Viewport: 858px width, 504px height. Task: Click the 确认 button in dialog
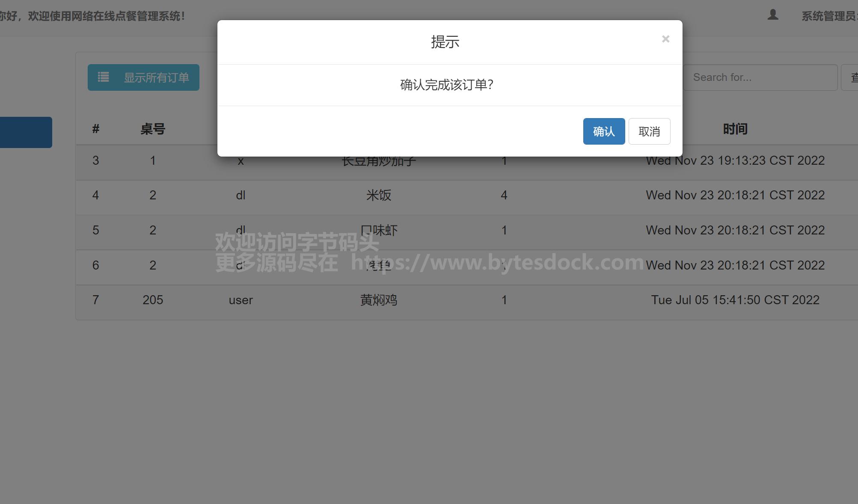pyautogui.click(x=603, y=131)
